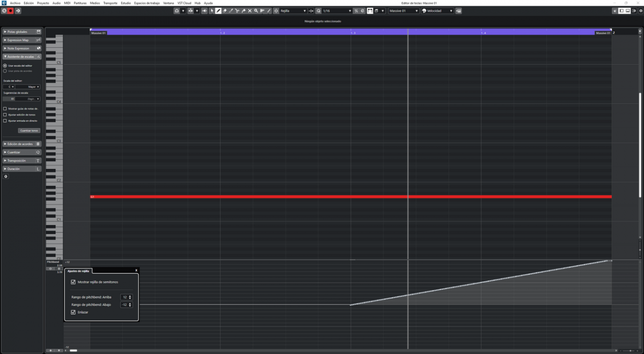The image size is (644, 354).
Task: Toggle Acoustic Feedback speaker icon
Action: click(x=204, y=11)
